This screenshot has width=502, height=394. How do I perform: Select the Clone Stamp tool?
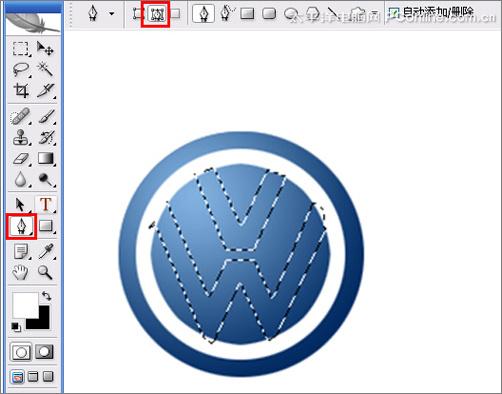tap(20, 137)
